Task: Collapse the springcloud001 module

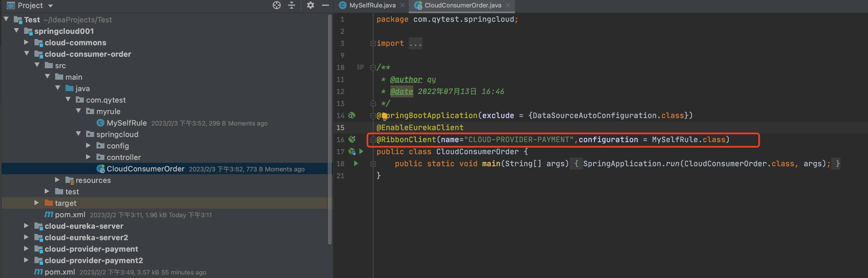Action: click(x=16, y=31)
